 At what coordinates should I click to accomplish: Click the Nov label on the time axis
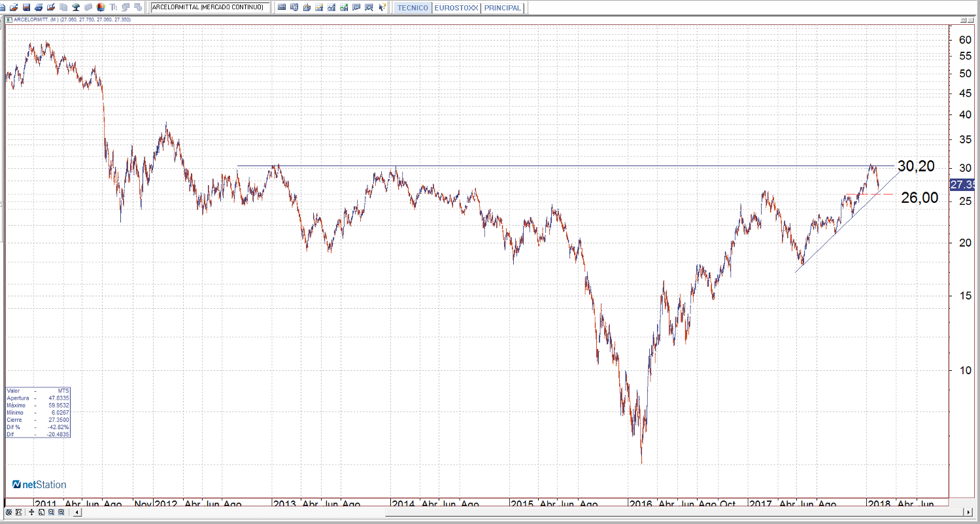[x=143, y=504]
